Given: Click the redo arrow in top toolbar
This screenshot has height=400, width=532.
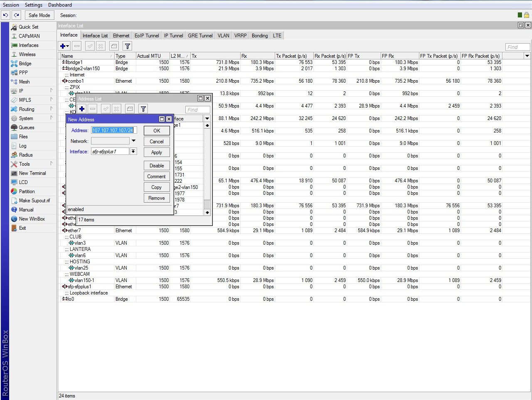Looking at the screenshot, I should 16,15.
